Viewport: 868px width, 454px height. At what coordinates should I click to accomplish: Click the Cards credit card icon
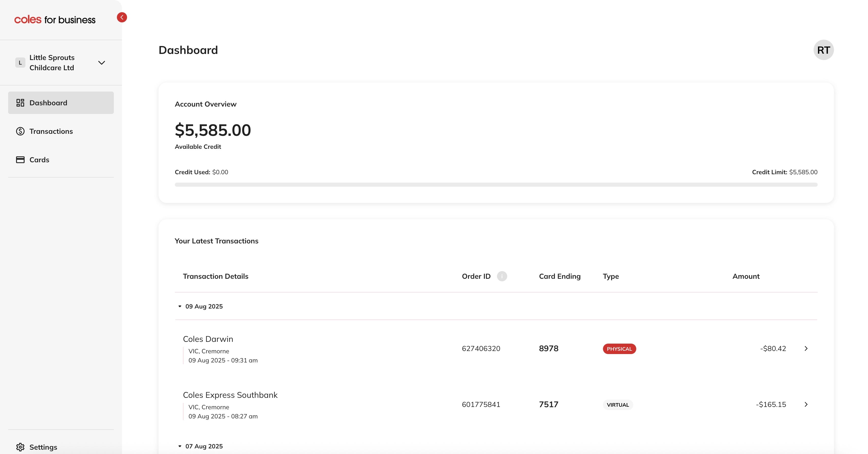point(20,160)
